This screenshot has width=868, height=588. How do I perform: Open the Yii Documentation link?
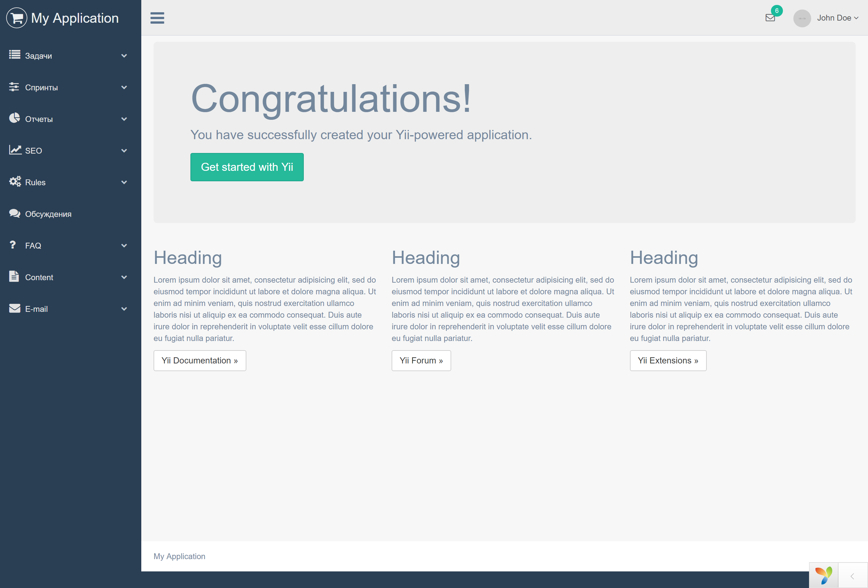tap(199, 360)
